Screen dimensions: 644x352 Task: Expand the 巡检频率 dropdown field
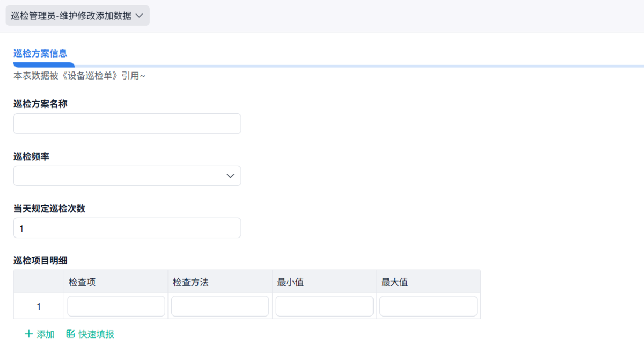click(x=127, y=176)
